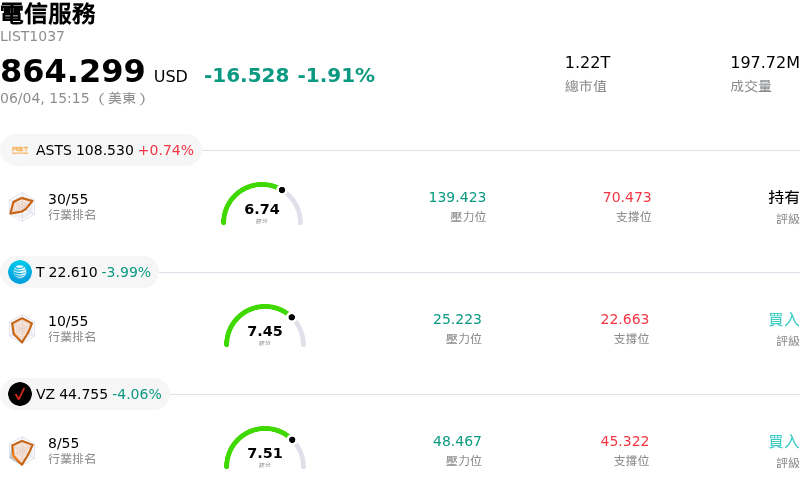Click the VZ 買入 rating
The image size is (800, 488).
click(784, 442)
